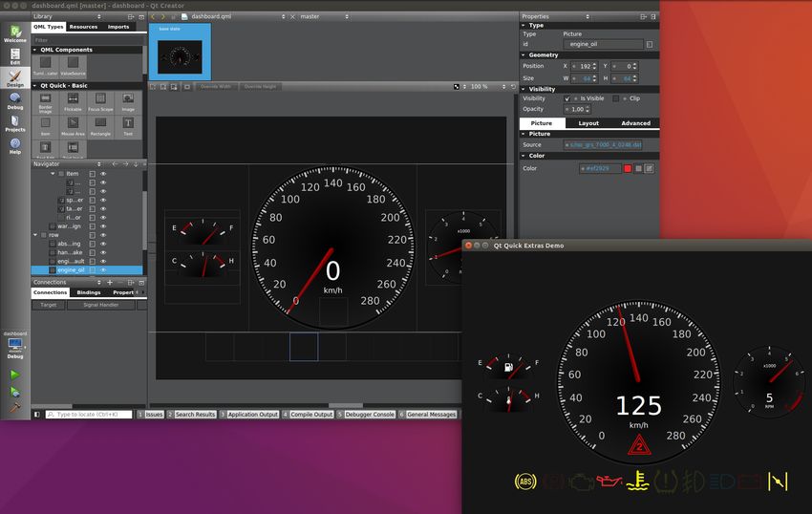Toggle visibility eye for han...ake item

pyautogui.click(x=103, y=252)
